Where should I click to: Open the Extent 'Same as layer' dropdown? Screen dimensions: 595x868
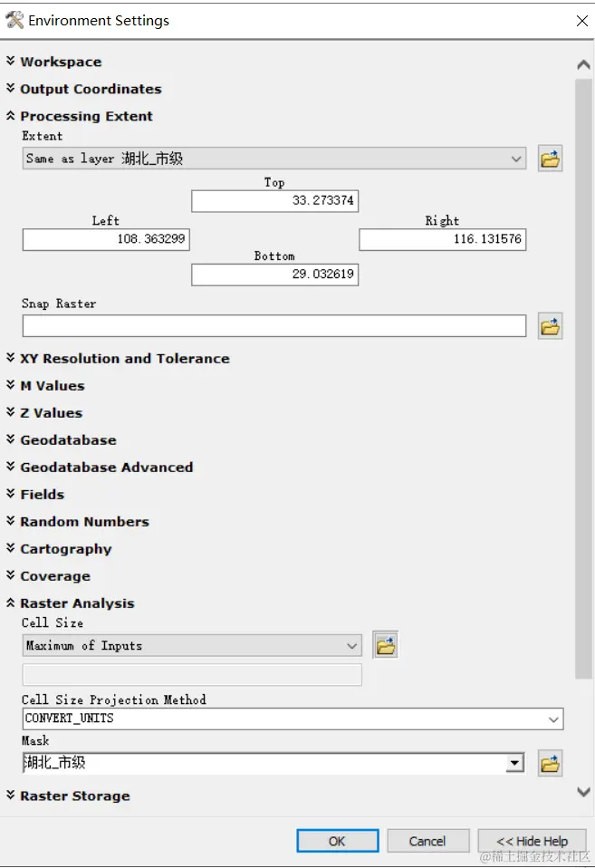click(274, 159)
